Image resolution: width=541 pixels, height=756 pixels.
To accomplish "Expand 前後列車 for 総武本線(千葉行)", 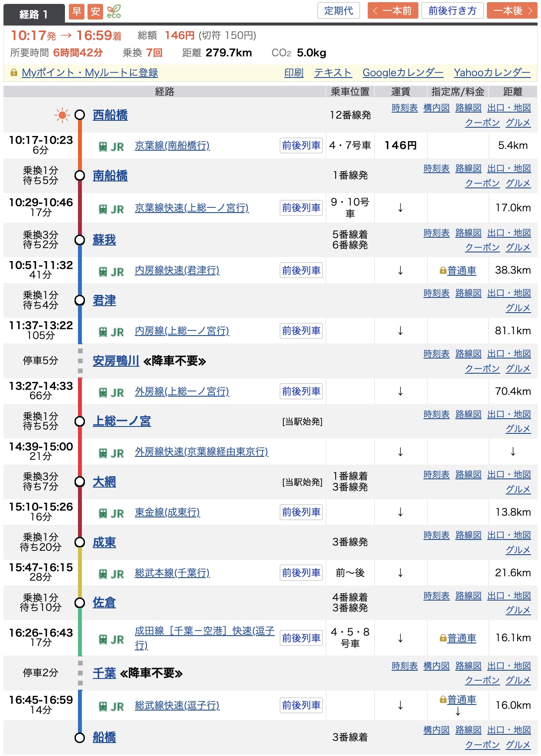I will point(301,573).
